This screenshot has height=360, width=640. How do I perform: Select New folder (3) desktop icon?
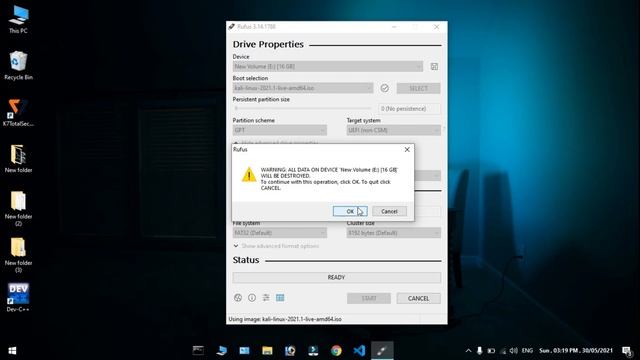(18, 255)
